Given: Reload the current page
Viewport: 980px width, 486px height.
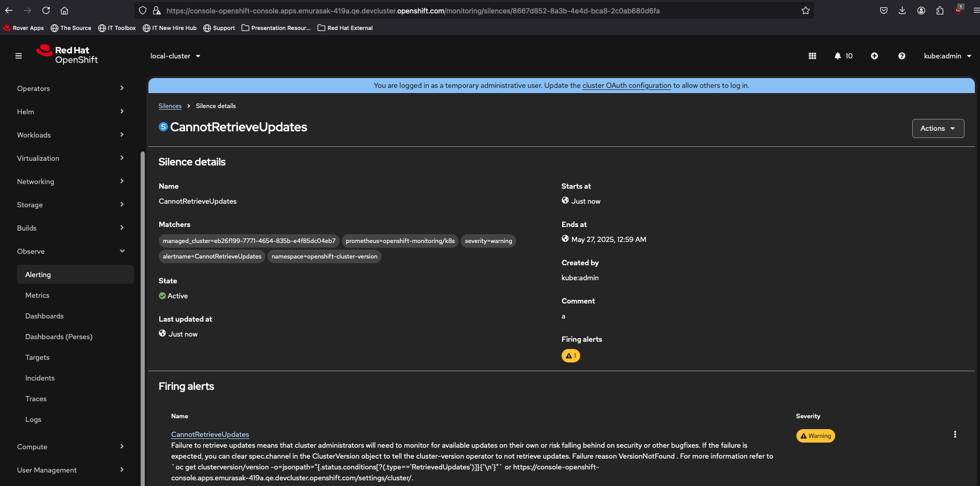Looking at the screenshot, I should pyautogui.click(x=46, y=10).
